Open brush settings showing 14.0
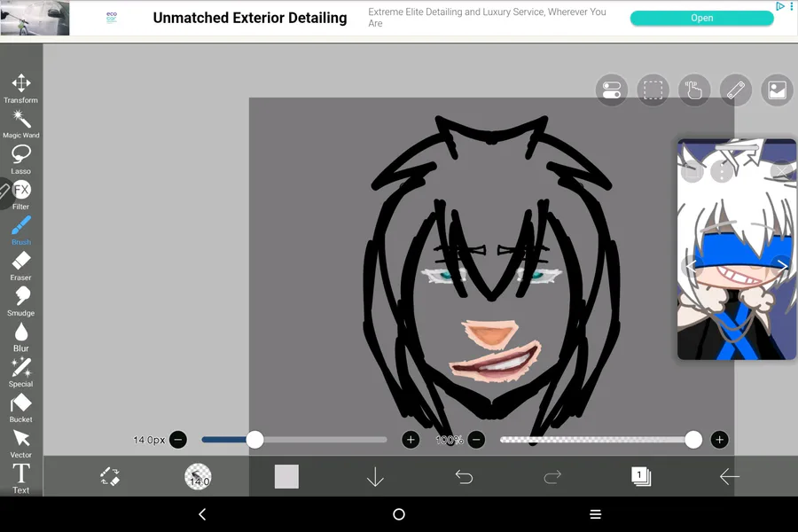798x532 pixels. point(198,476)
